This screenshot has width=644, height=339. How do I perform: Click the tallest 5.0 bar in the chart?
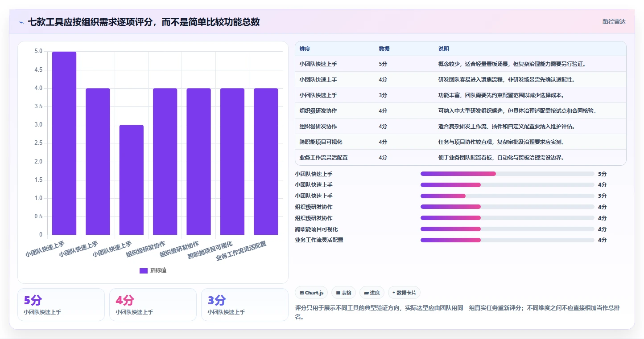click(x=64, y=143)
